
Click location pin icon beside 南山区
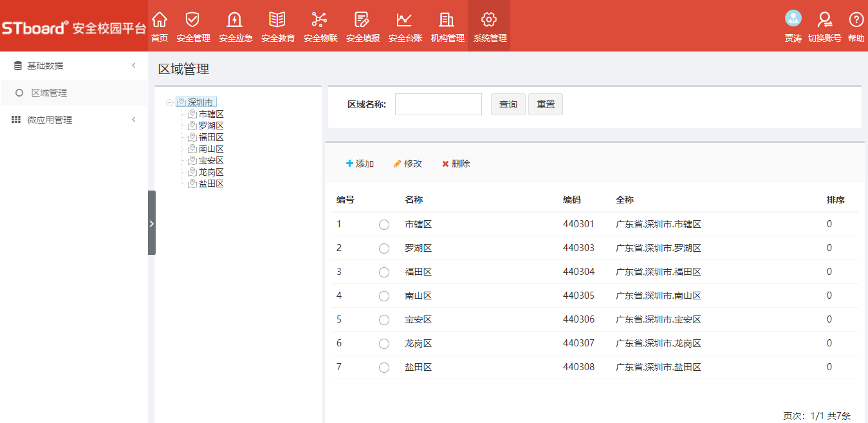pos(192,149)
